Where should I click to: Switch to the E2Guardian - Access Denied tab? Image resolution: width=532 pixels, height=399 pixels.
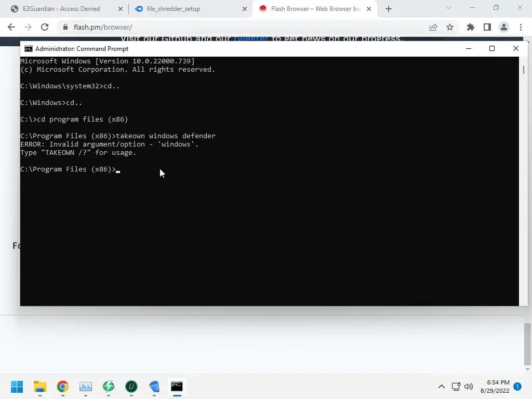click(x=61, y=9)
